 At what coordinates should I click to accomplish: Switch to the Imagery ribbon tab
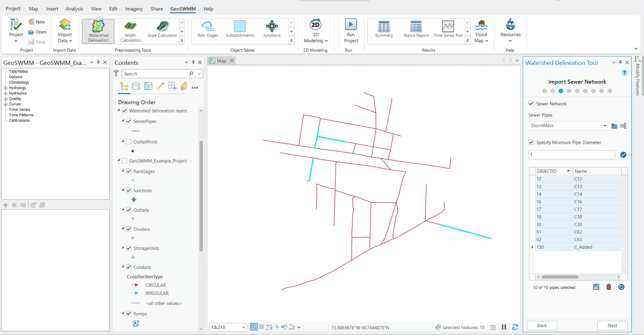pos(134,9)
